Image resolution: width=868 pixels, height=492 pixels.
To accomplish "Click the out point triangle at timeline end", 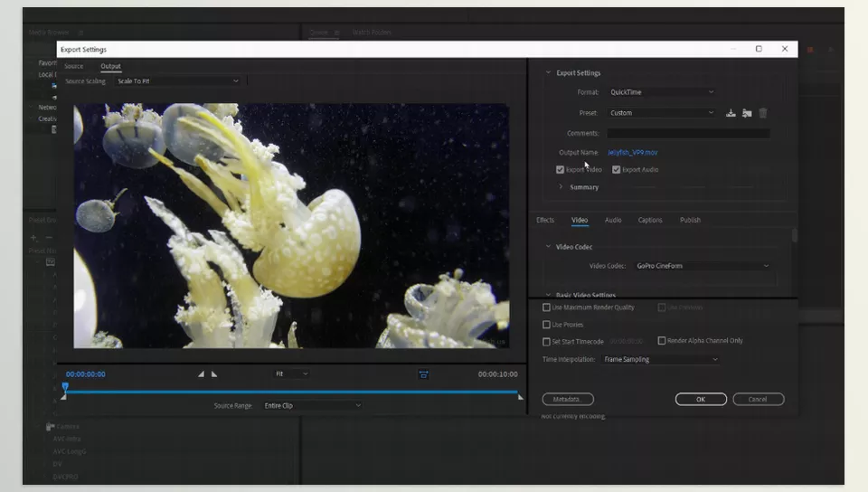I will pyautogui.click(x=521, y=397).
